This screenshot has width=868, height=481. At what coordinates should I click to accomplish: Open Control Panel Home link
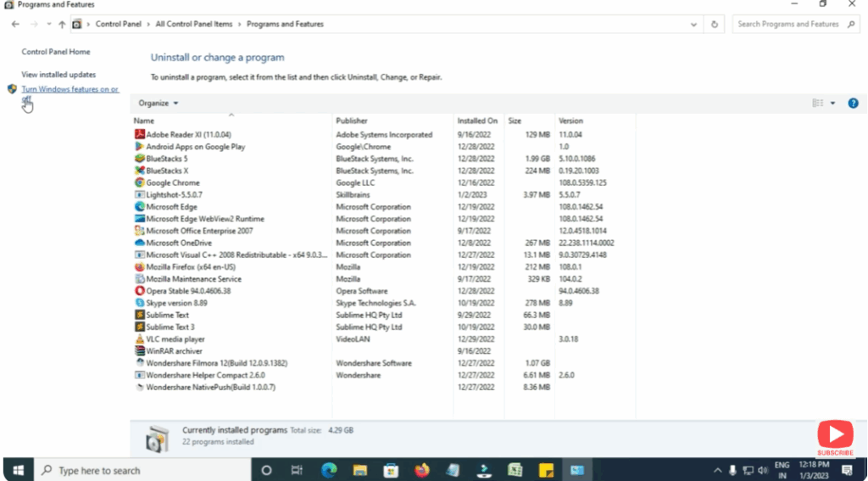pyautogui.click(x=56, y=52)
